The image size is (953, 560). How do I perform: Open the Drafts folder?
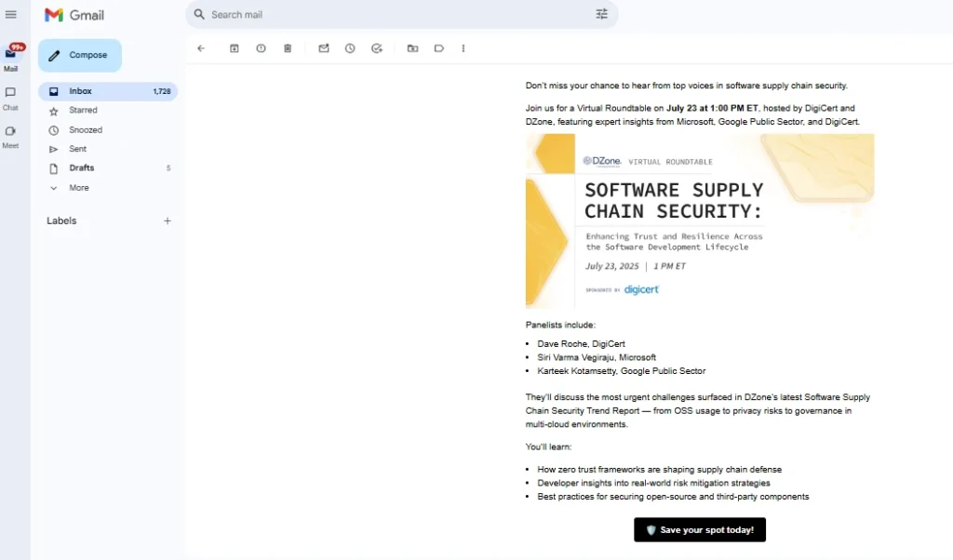108,168
